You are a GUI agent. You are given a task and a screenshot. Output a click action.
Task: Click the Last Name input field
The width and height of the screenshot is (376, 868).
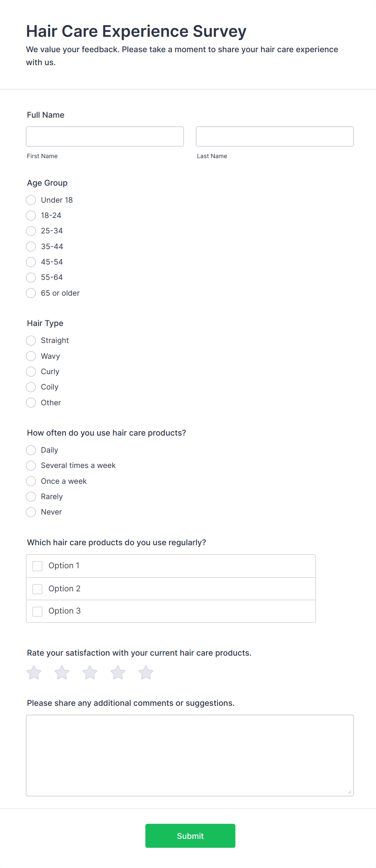point(275,136)
